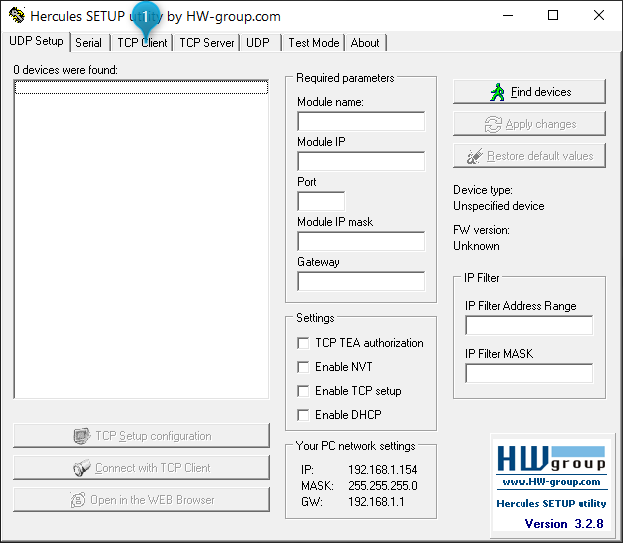Click the TCP Setup configuration monitor icon

coord(81,436)
